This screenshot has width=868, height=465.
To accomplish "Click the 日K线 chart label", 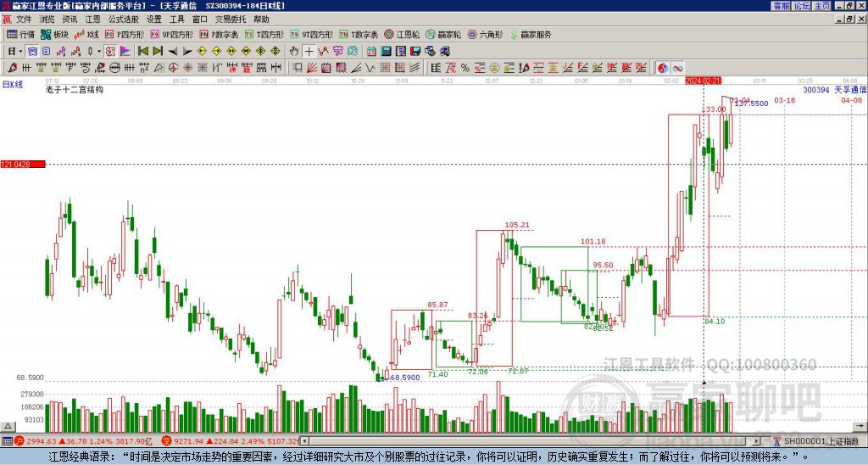I will [x=13, y=85].
